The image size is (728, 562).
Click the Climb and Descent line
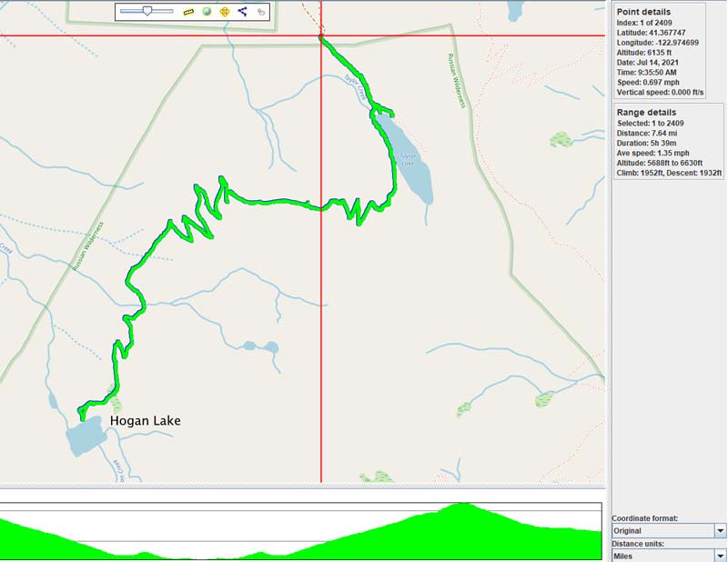click(669, 173)
